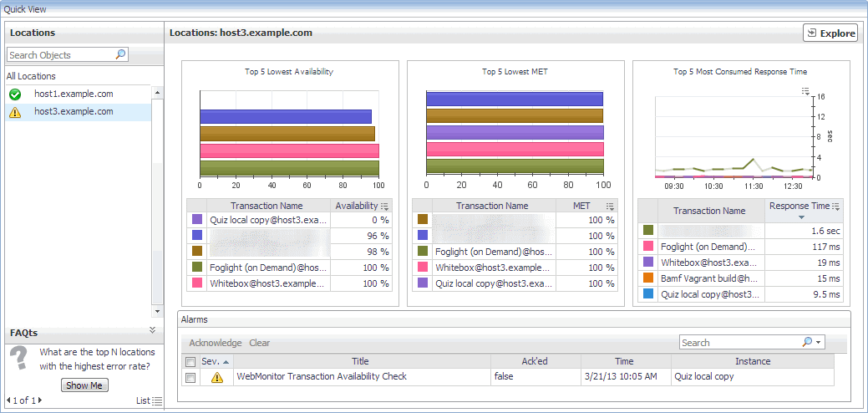Click the alarm severity warning triangle icon
The height and width of the screenshot is (413, 868).
[217, 377]
